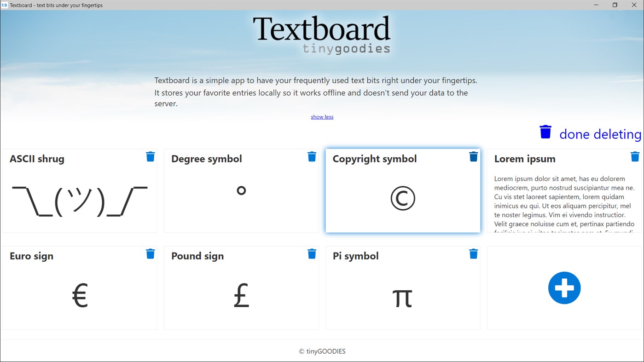Viewport: 644px width, 362px height.
Task: Delete the Pi symbol entry
Action: [x=473, y=253]
